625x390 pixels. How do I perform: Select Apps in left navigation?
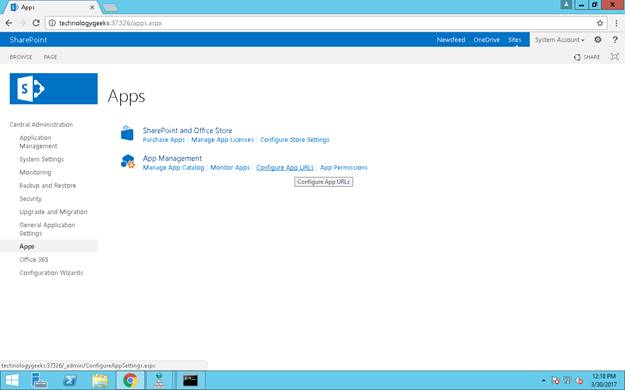coord(27,246)
